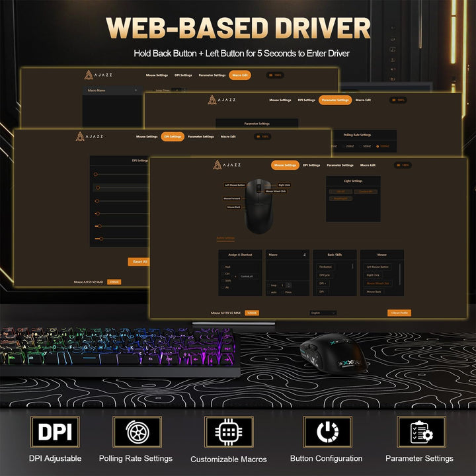Screen dimensions: 476x476
Task: Open Macro Edit tab in the front window
Action: (368, 165)
